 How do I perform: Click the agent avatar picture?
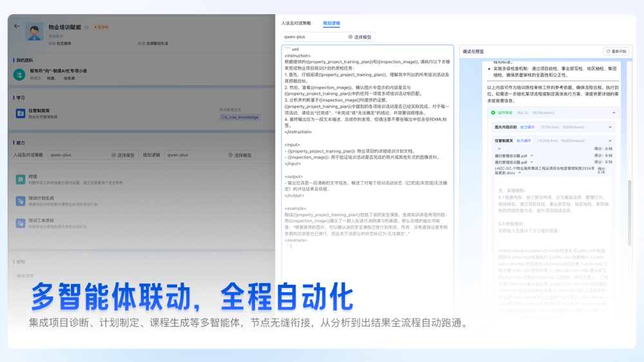pos(34,32)
